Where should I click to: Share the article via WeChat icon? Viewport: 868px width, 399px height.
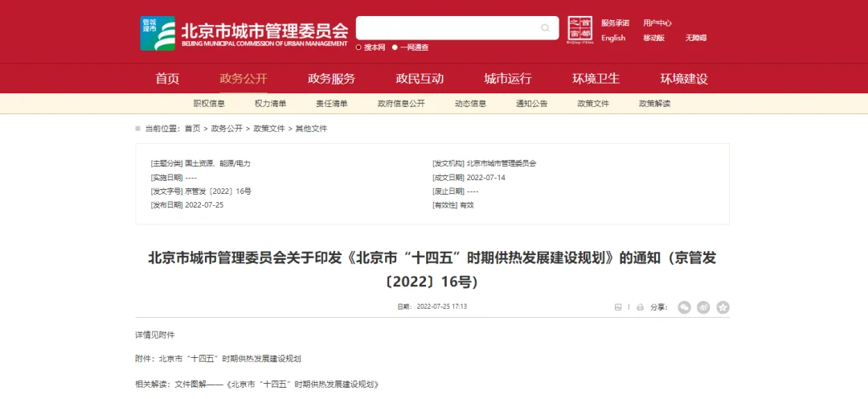coord(684,306)
